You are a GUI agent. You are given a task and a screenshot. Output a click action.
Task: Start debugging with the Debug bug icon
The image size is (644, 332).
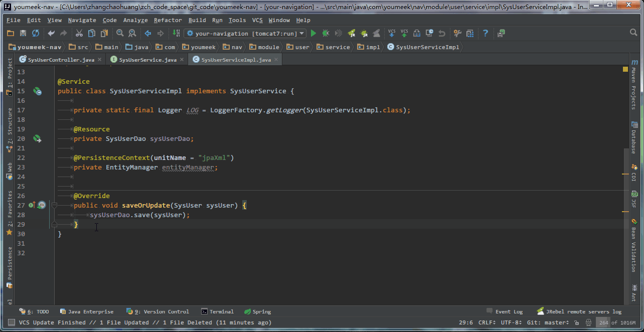pyautogui.click(x=326, y=33)
